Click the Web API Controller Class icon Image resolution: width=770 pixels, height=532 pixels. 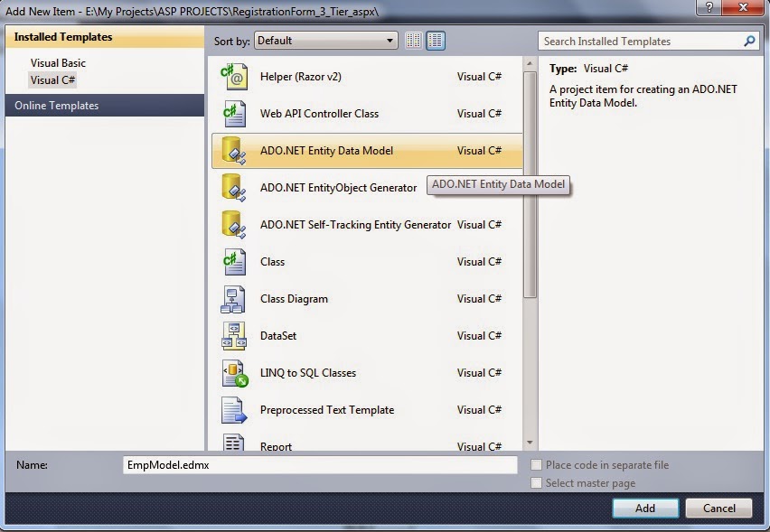click(234, 114)
